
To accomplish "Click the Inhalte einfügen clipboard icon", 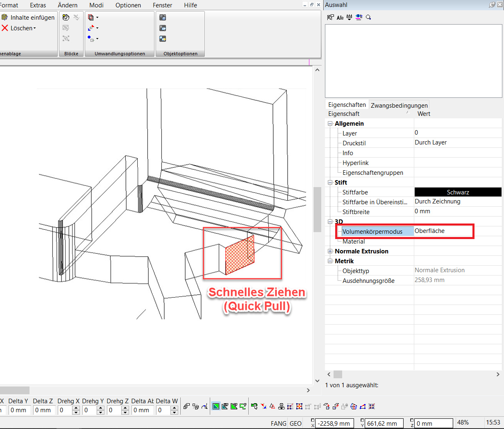I will click(5, 17).
